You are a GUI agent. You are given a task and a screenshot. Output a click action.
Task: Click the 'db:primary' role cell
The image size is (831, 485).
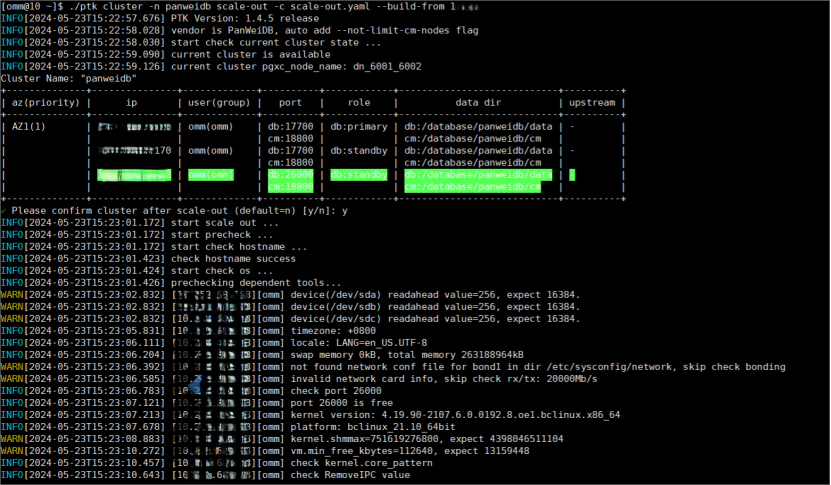(x=359, y=127)
